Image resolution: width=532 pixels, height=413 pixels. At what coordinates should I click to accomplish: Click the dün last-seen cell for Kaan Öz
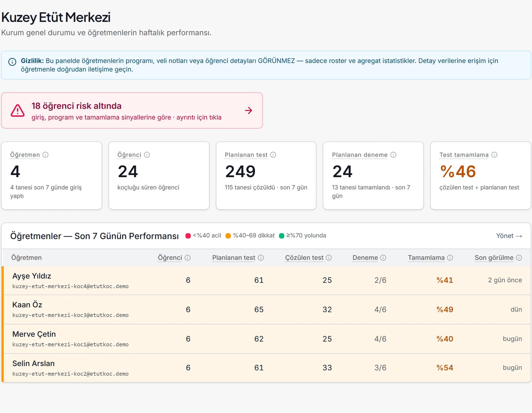pyautogui.click(x=516, y=309)
